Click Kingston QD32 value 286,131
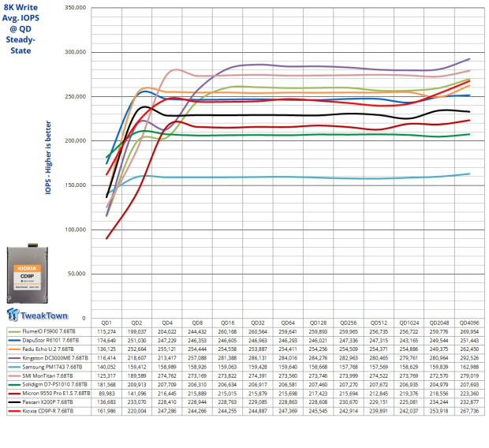This screenshot has height=448, width=489. tap(258, 358)
